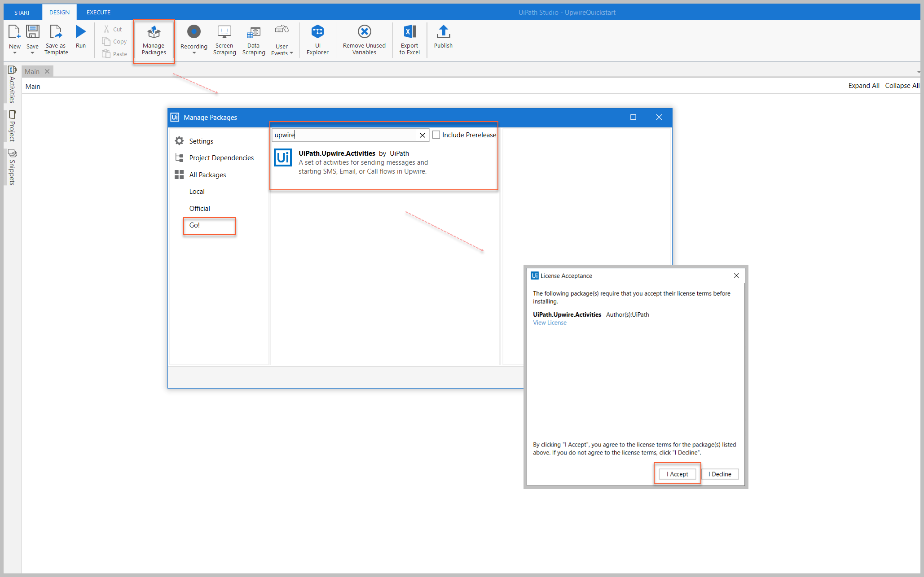Viewport: 924px width, 577px height.
Task: Close the Manage Packages window
Action: (659, 117)
